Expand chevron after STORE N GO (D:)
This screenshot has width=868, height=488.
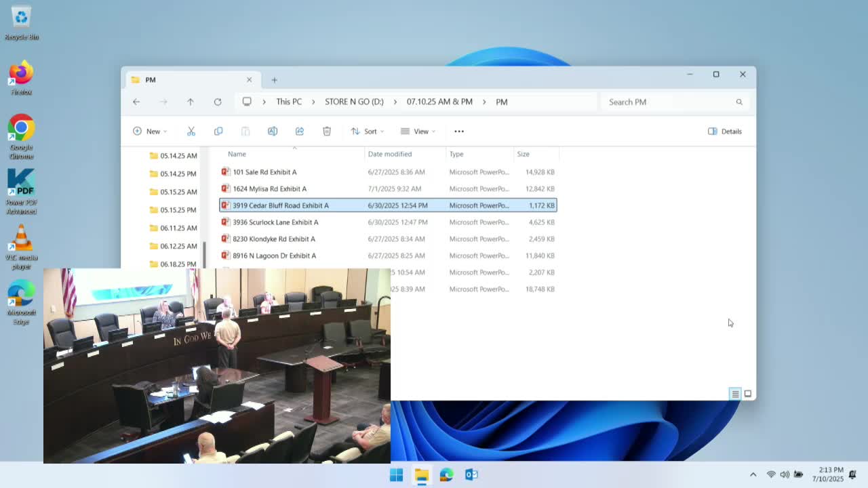click(x=395, y=102)
